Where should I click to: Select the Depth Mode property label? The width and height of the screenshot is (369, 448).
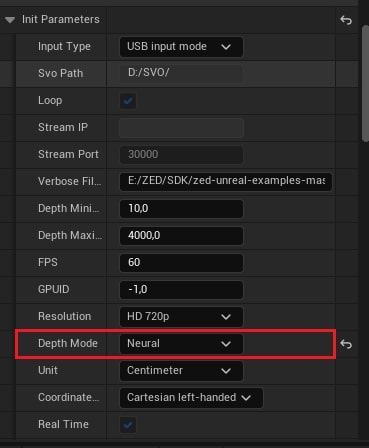click(68, 343)
